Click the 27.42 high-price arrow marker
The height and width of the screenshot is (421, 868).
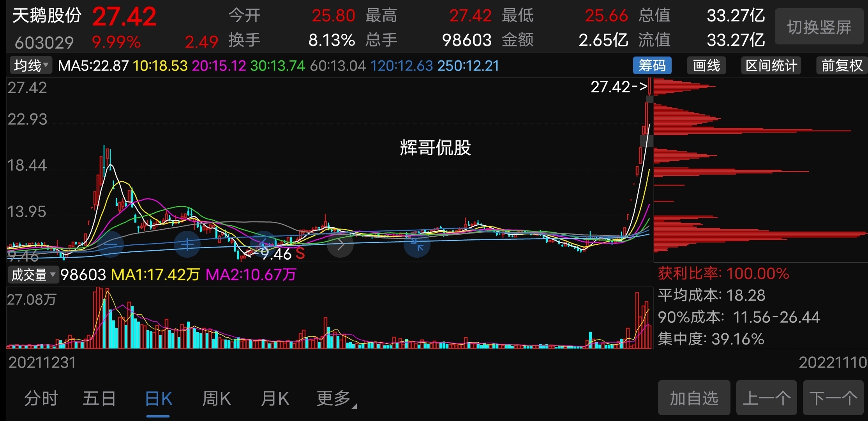click(619, 87)
